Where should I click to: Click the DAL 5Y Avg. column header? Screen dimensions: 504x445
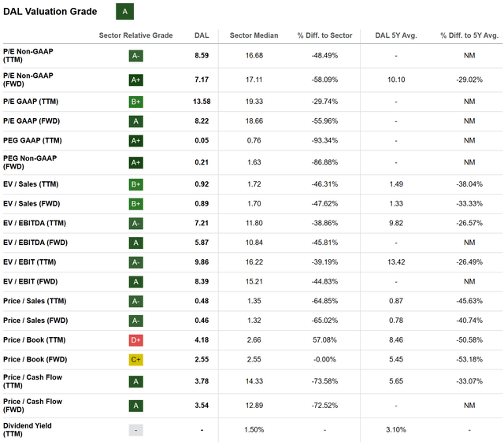(396, 35)
